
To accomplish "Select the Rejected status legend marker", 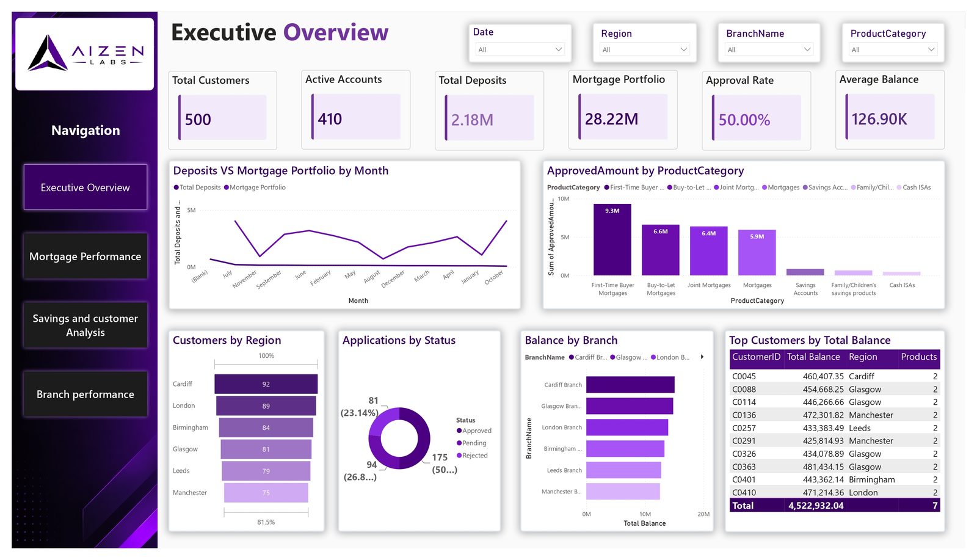I will (x=459, y=455).
